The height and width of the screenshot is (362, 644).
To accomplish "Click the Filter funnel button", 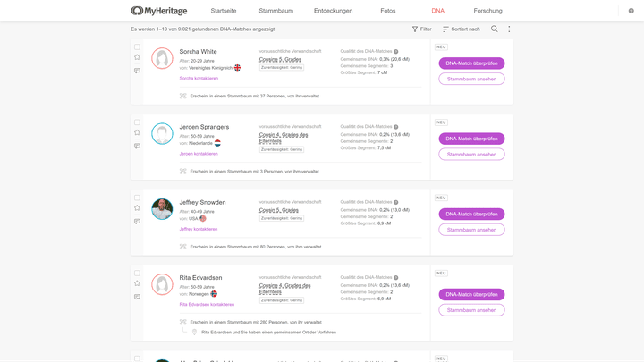I will pos(421,29).
